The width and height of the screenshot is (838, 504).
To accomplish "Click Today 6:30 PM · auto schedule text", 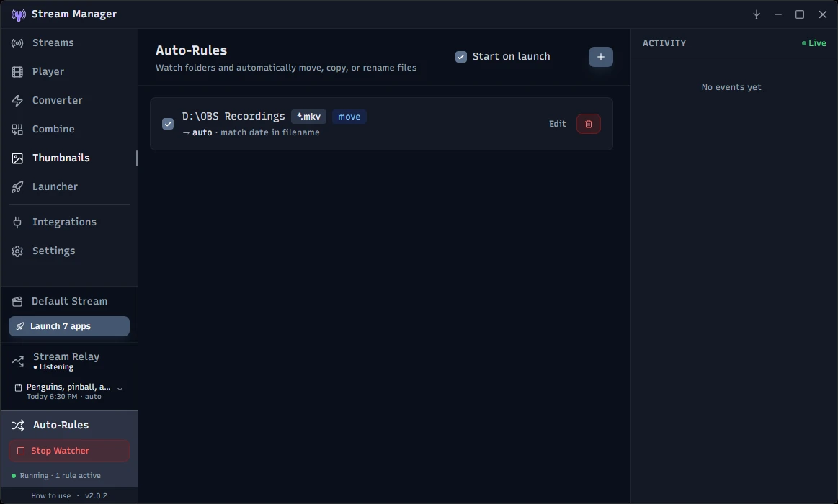I will point(64,397).
